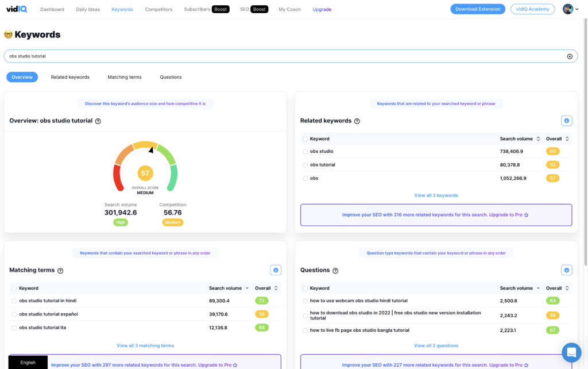This screenshot has height=369, width=588.
Task: Click 'View all 3 keywords' link
Action: coord(436,195)
